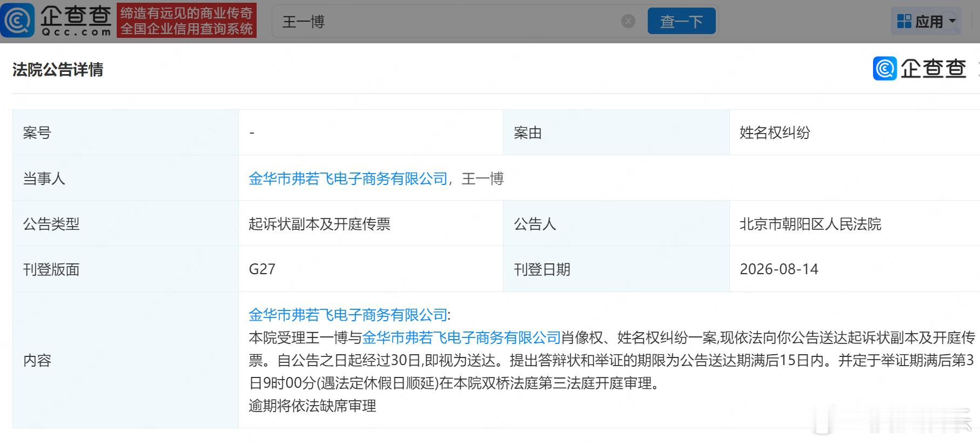Clear the search box with X icon
The width and height of the screenshot is (980, 444).
click(x=628, y=21)
